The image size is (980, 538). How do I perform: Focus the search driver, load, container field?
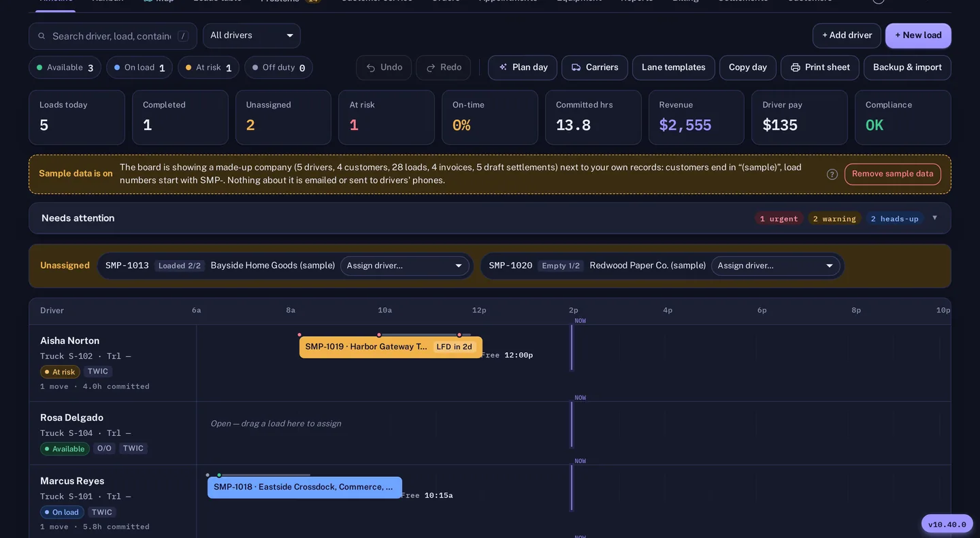click(x=113, y=36)
